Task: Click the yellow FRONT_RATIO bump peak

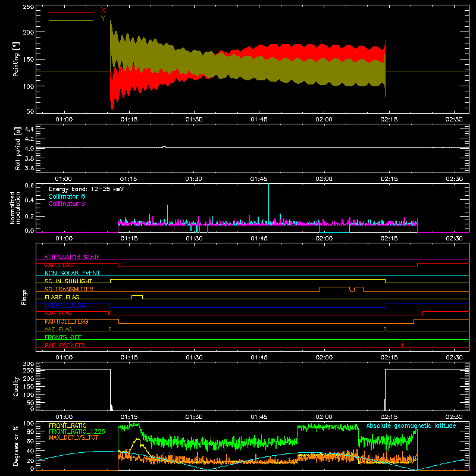Action: (138, 439)
